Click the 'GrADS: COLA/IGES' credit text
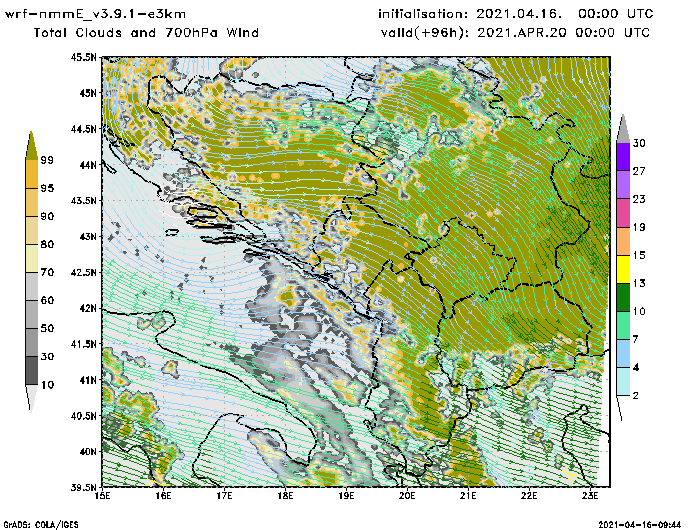 coord(41,525)
